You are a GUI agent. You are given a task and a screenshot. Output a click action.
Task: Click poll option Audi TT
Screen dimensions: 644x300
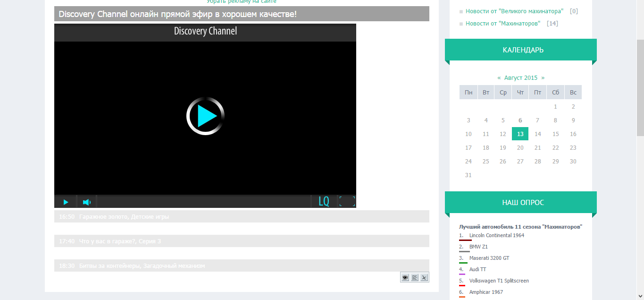477,269
